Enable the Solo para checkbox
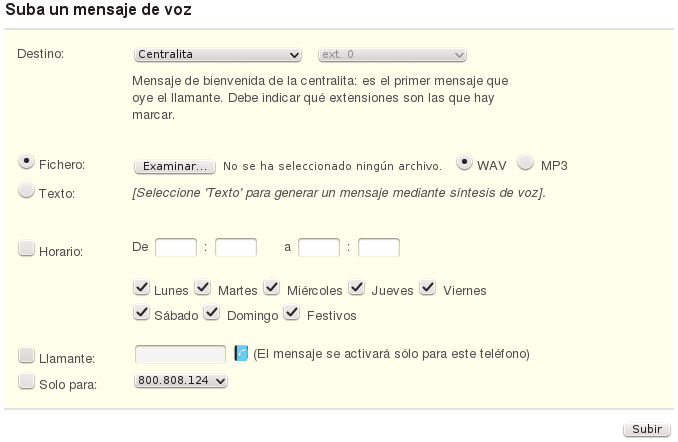 27,381
